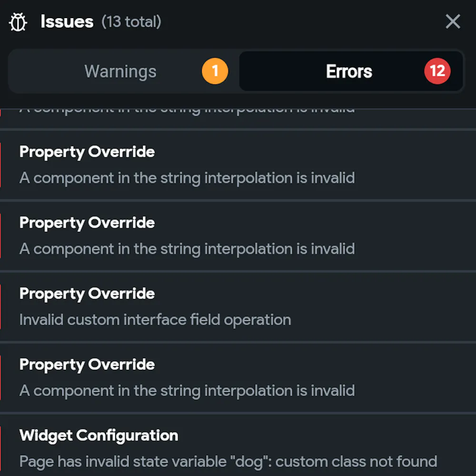The width and height of the screenshot is (476, 476).
Task: Click the orange warnings count badge
Action: pyautogui.click(x=215, y=71)
